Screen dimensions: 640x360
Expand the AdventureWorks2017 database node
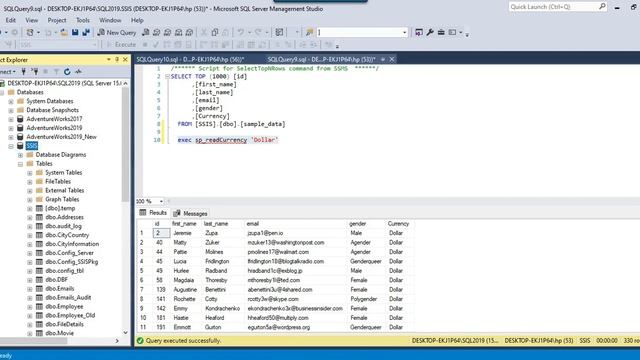(11, 119)
